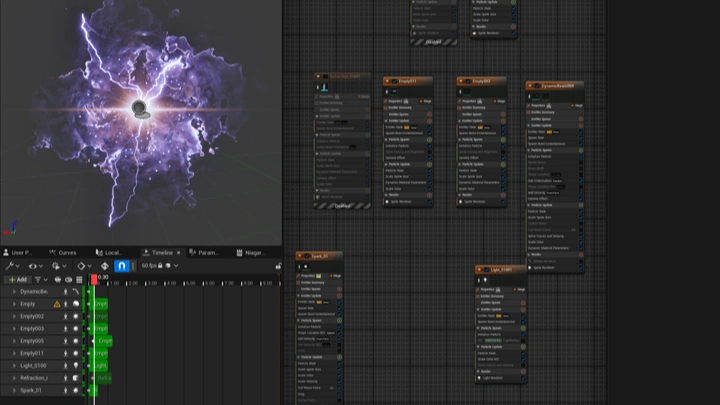Image resolution: width=720 pixels, height=405 pixels.
Task: Click the warning triangle on Empty track
Action: point(56,304)
